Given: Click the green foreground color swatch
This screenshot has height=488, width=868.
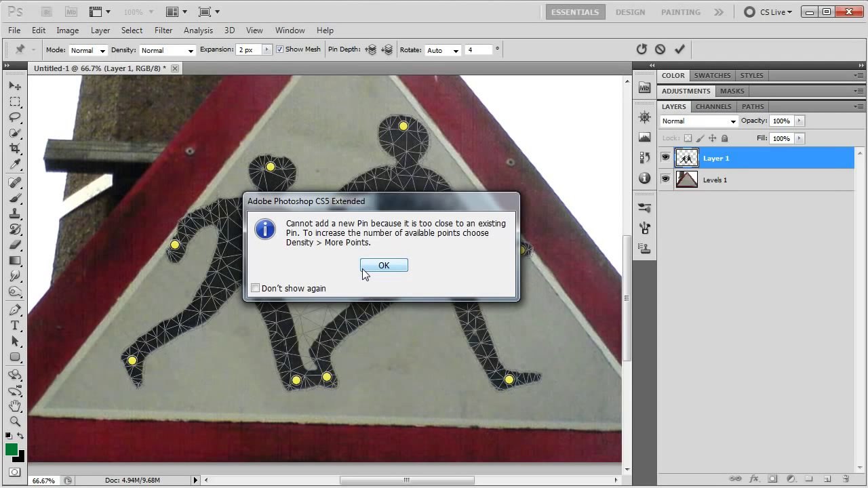Looking at the screenshot, I should 12,449.
